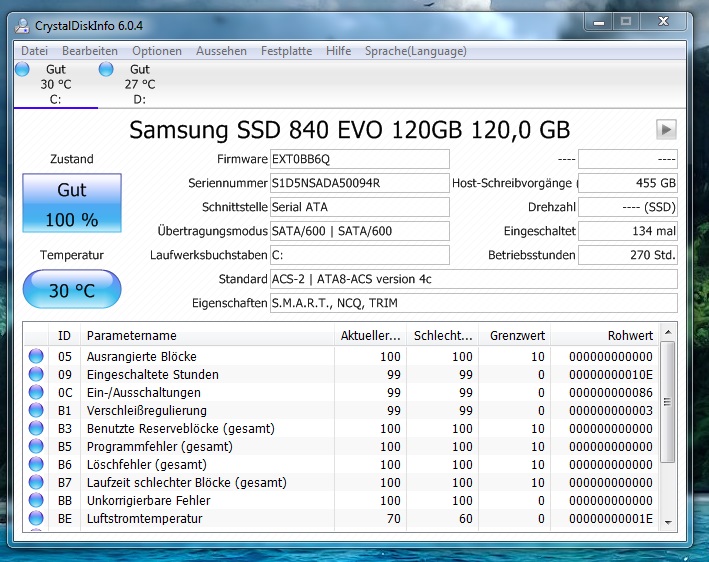Click raw value 00000000001E
The width and height of the screenshot is (709, 562).
coord(611,519)
